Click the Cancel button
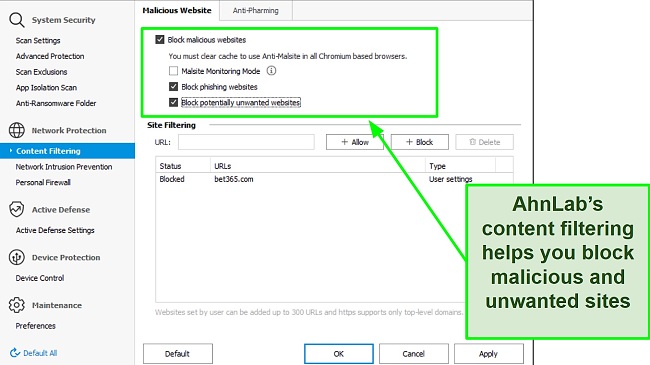650x365 pixels. pyautogui.click(x=414, y=354)
